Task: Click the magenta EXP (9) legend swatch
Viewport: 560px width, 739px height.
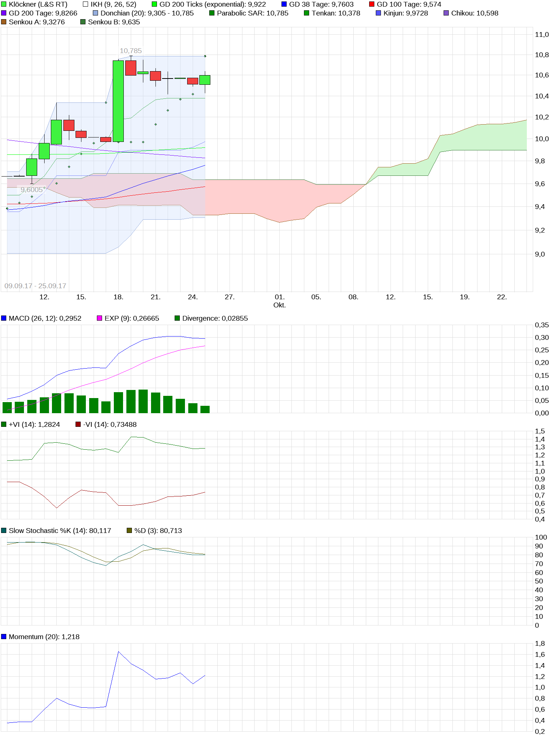Action: 99,318
